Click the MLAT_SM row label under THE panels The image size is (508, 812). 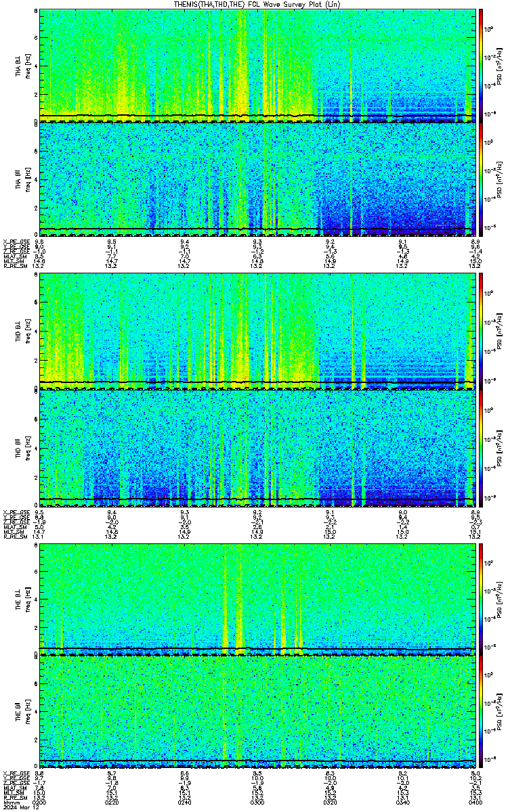point(14,788)
